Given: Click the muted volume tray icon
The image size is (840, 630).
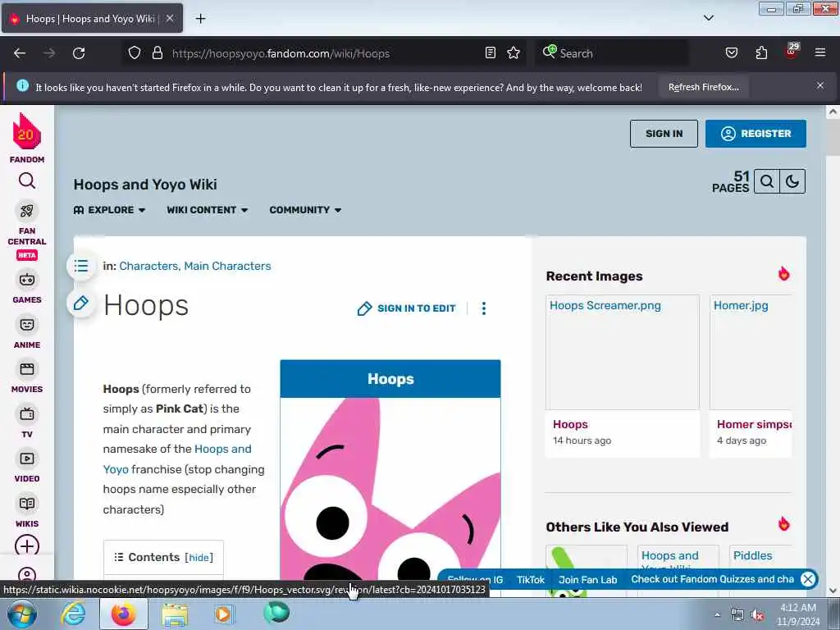Looking at the screenshot, I should [x=757, y=615].
